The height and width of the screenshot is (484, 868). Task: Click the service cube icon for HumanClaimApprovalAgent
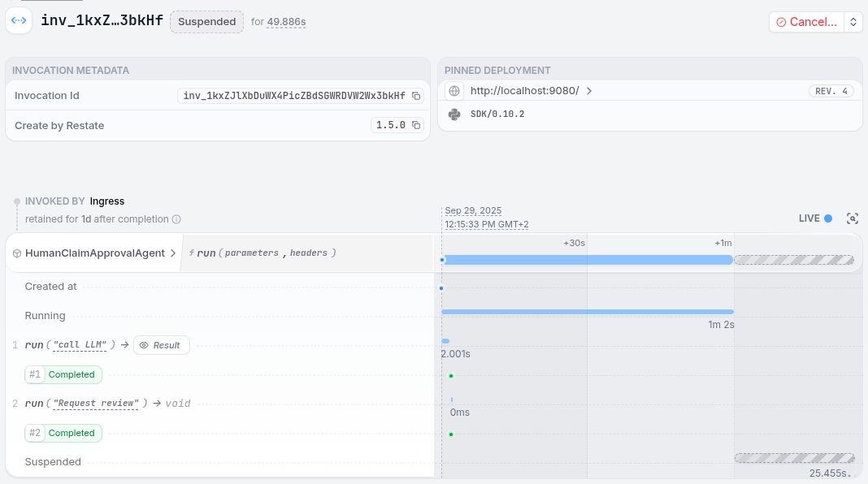[x=17, y=253]
